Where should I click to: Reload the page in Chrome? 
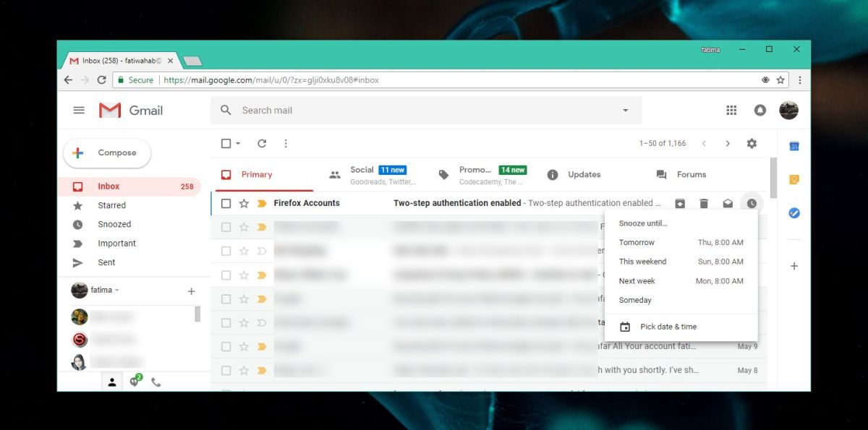coord(101,80)
